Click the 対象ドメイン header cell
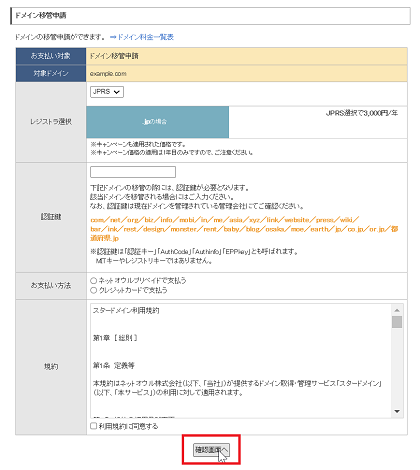This screenshot has height=470, width=420. [x=51, y=73]
